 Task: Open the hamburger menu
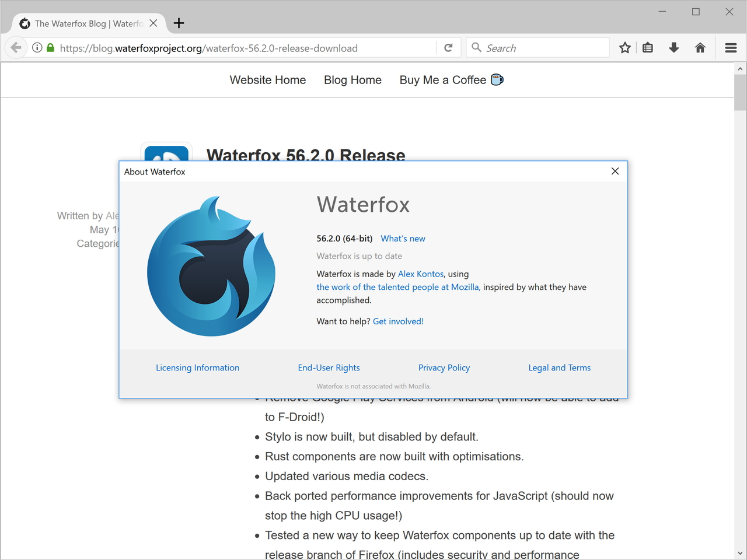point(730,47)
